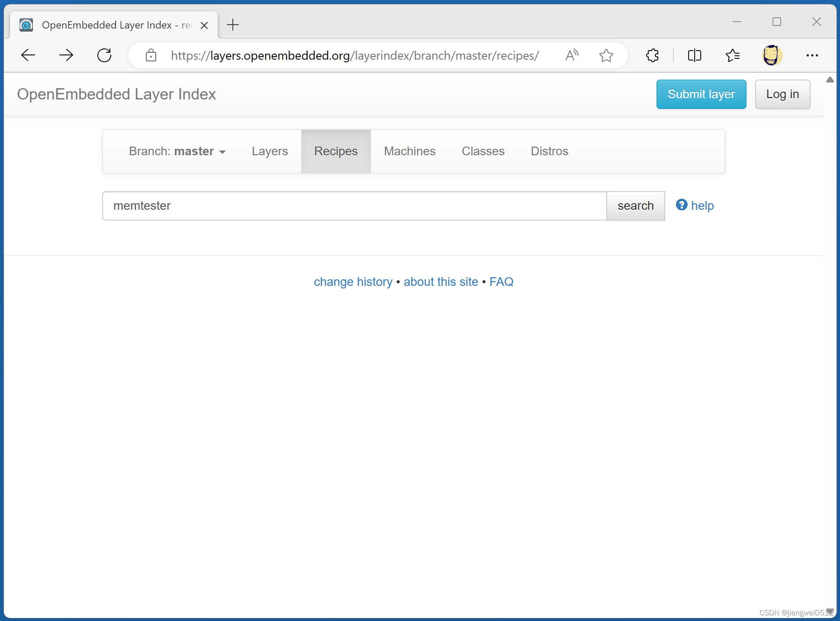Click the search button
Screen dimensions: 840x621
(x=636, y=206)
